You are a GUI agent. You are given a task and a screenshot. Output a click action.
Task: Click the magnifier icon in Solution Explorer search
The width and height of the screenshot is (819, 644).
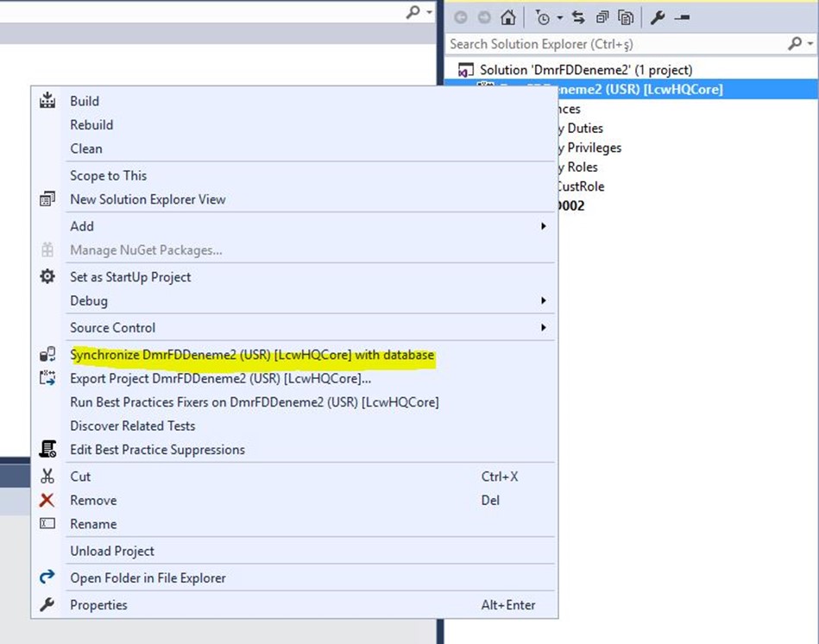tap(795, 43)
